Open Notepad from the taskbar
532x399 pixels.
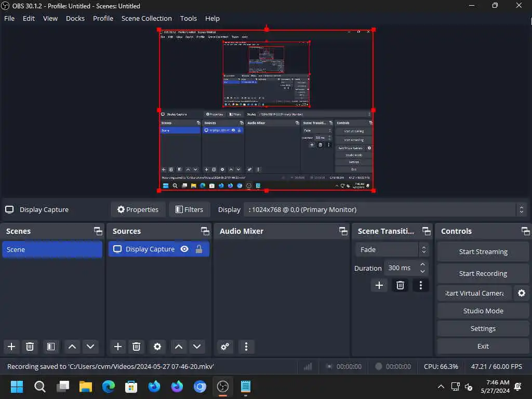tap(245, 387)
